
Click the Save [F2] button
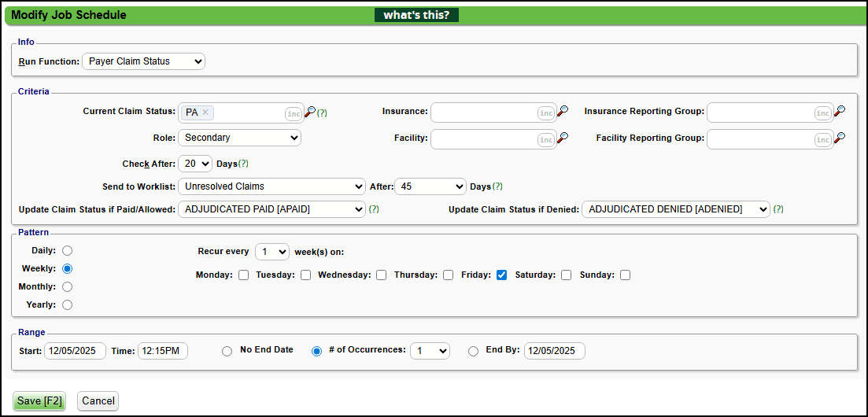point(39,400)
